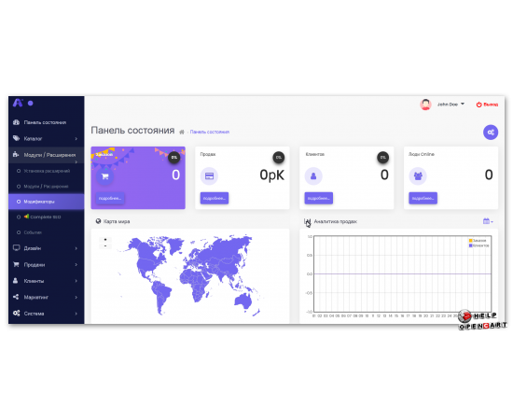Expand the Маркетинг menu chevron
This screenshot has width=513, height=420.
click(76, 297)
